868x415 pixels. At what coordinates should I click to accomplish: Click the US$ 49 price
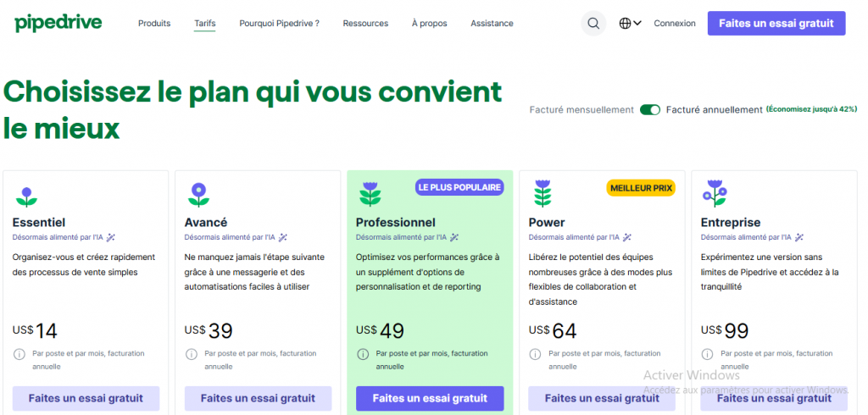pos(381,331)
